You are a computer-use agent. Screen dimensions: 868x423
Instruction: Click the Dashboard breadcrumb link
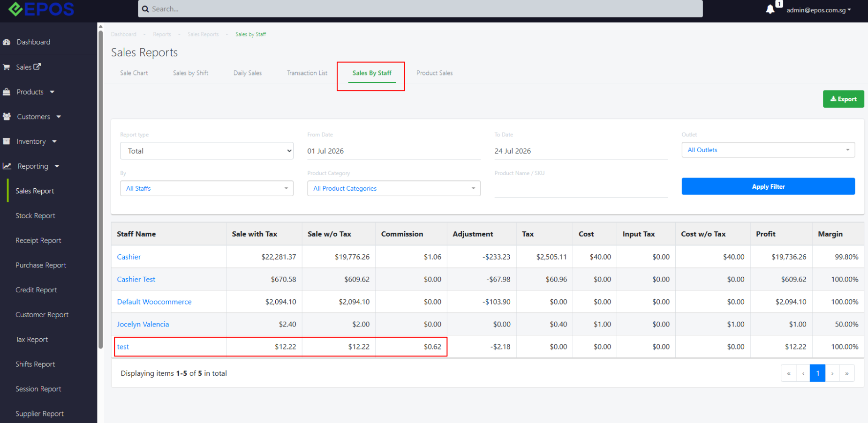124,34
